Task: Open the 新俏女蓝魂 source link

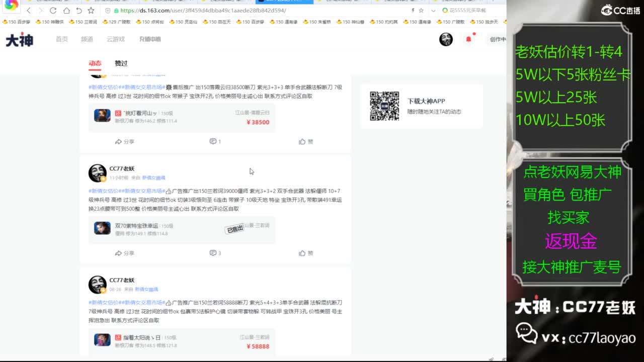Action: pos(153,177)
